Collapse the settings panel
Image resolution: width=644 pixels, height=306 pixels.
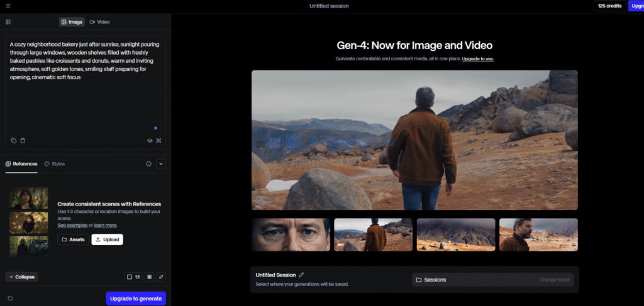click(22, 277)
